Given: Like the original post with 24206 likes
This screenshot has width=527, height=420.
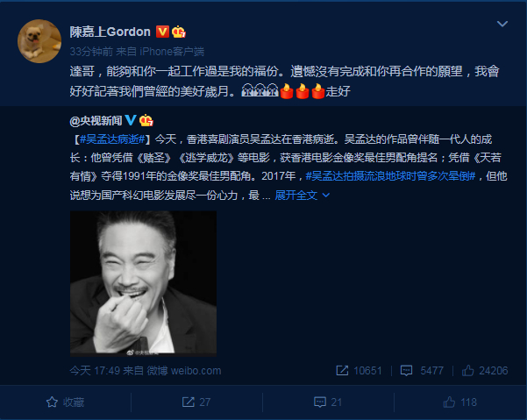Looking at the screenshot, I should click(x=485, y=371).
